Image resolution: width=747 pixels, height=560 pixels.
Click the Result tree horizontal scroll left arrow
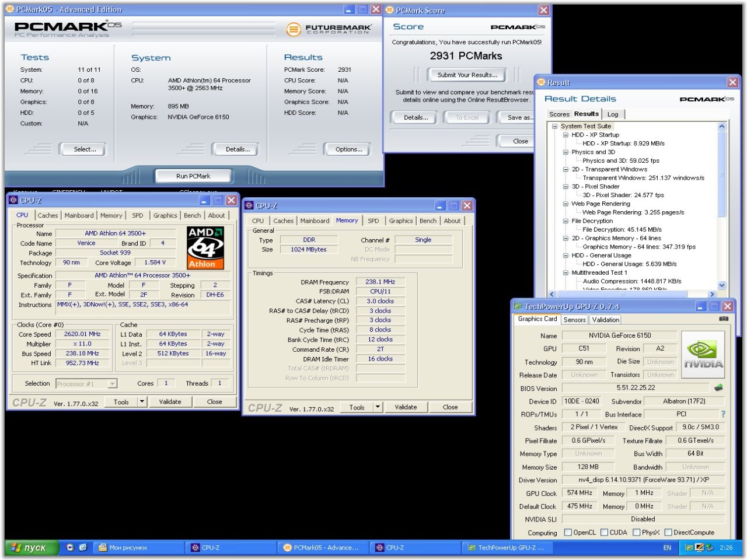[x=552, y=295]
